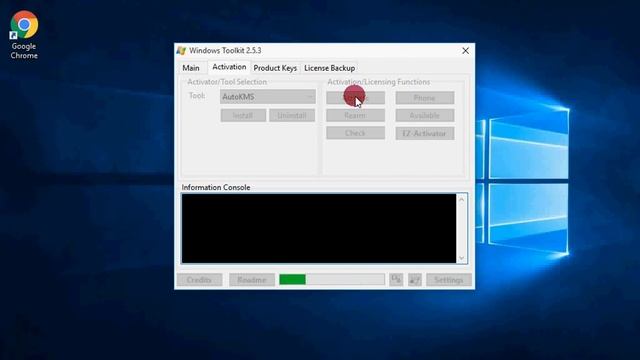
Task: Click the Information Console scroll down arrow
Action: coord(462,258)
